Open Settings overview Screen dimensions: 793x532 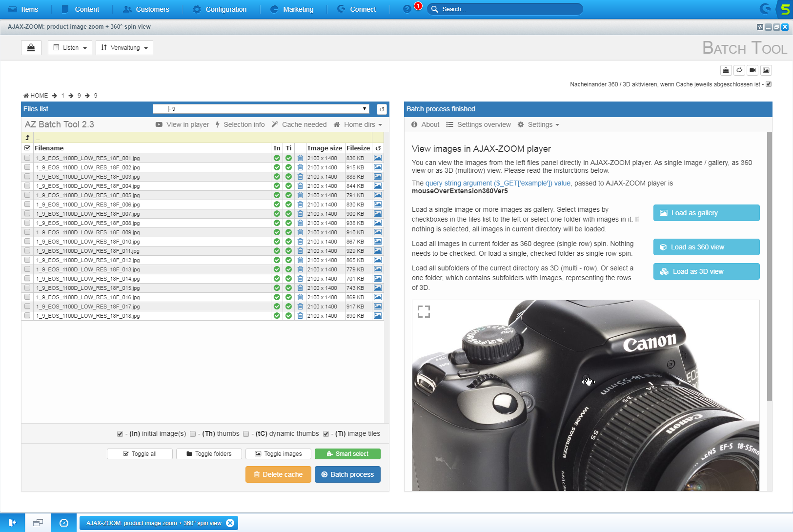pos(478,125)
